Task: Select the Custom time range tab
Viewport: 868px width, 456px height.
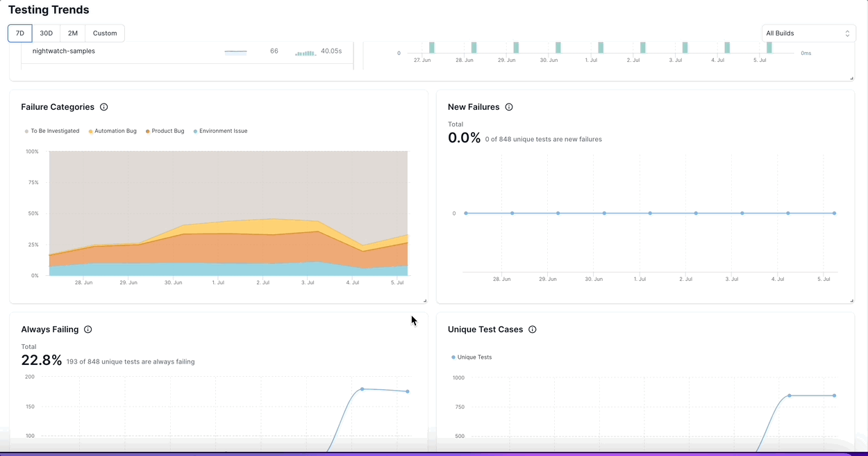Action: click(104, 33)
